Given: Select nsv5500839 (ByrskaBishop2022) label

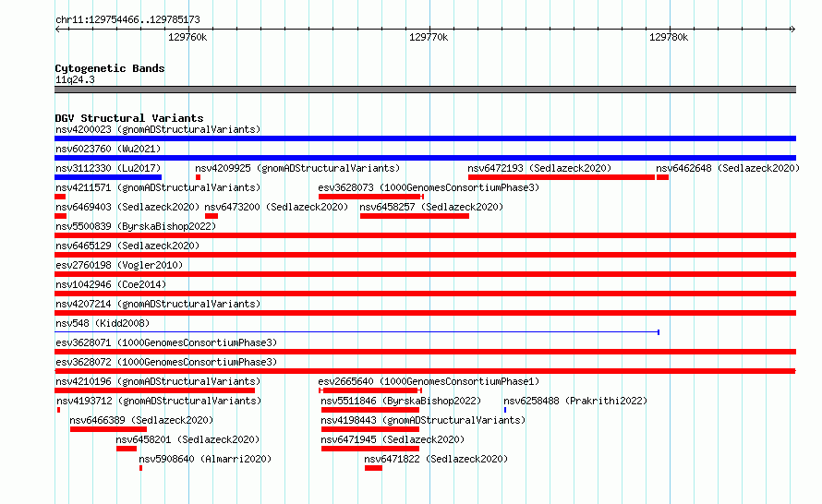Looking at the screenshot, I should click(136, 226).
